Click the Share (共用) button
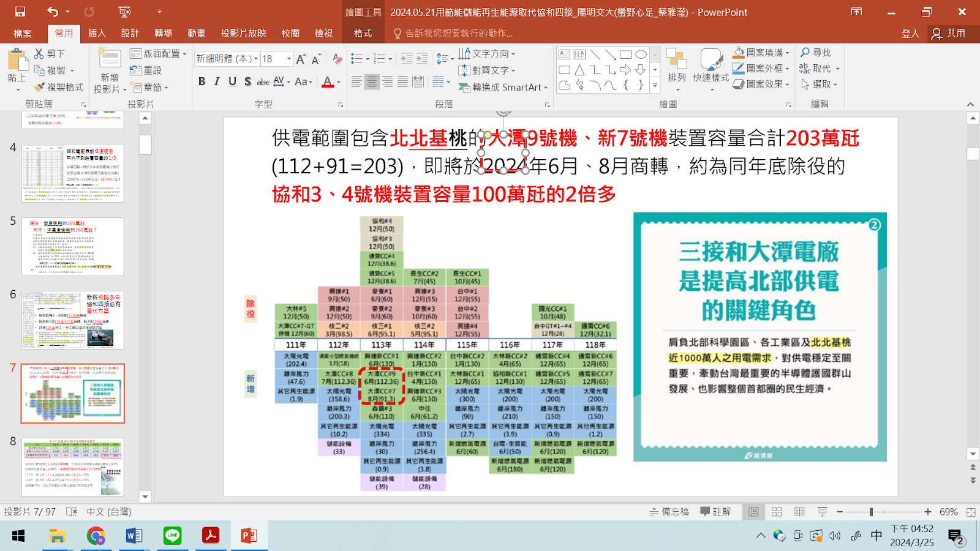Viewport: 980px width, 551px height. 949,34
